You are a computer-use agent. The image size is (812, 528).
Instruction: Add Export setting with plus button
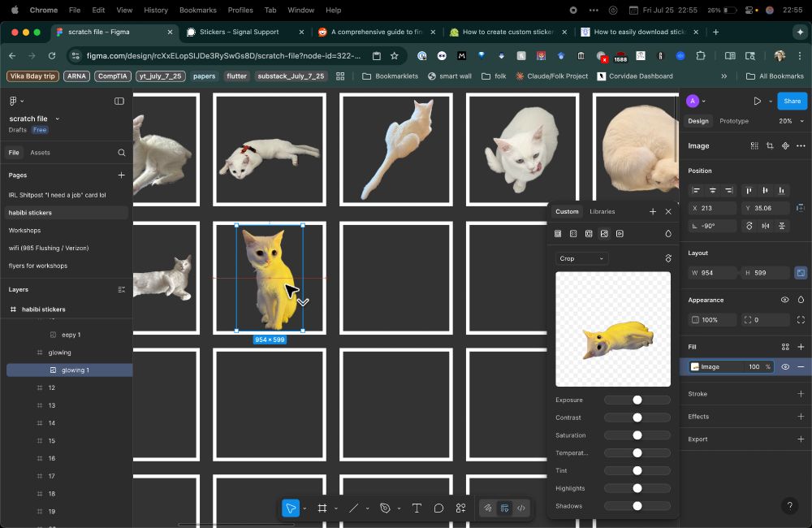click(801, 439)
